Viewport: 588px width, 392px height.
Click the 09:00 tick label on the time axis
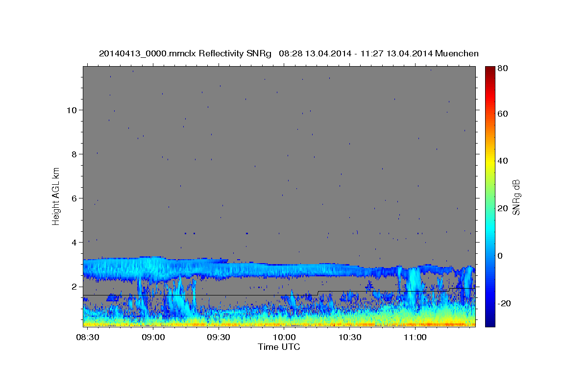(x=153, y=338)
